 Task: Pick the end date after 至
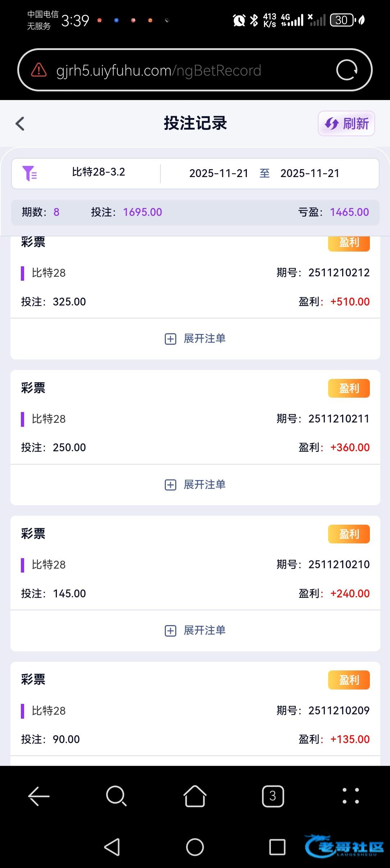point(310,173)
